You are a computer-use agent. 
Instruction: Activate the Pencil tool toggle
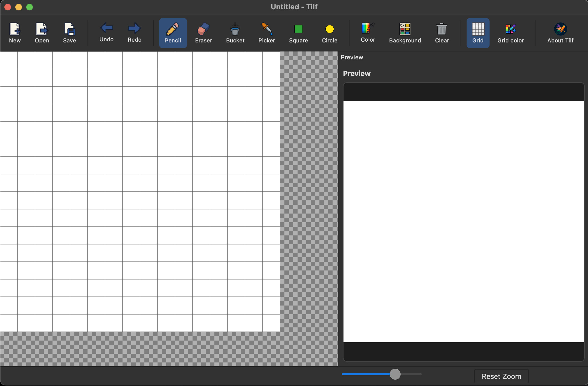point(173,33)
